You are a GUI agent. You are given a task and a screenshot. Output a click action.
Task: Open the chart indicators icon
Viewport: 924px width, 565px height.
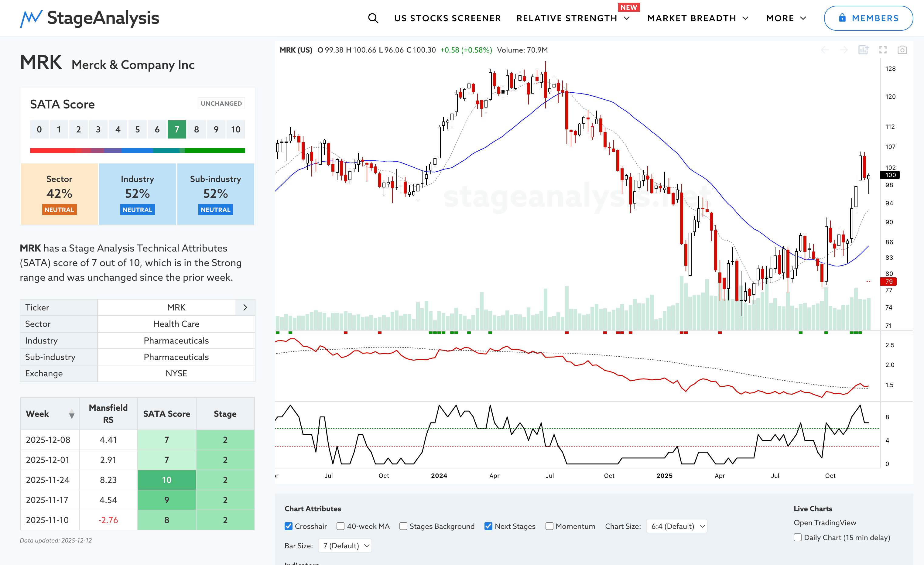(864, 50)
